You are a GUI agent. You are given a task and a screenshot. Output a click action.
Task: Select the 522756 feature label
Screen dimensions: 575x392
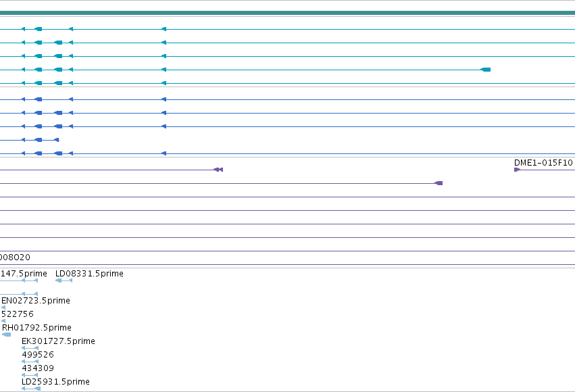click(18, 314)
